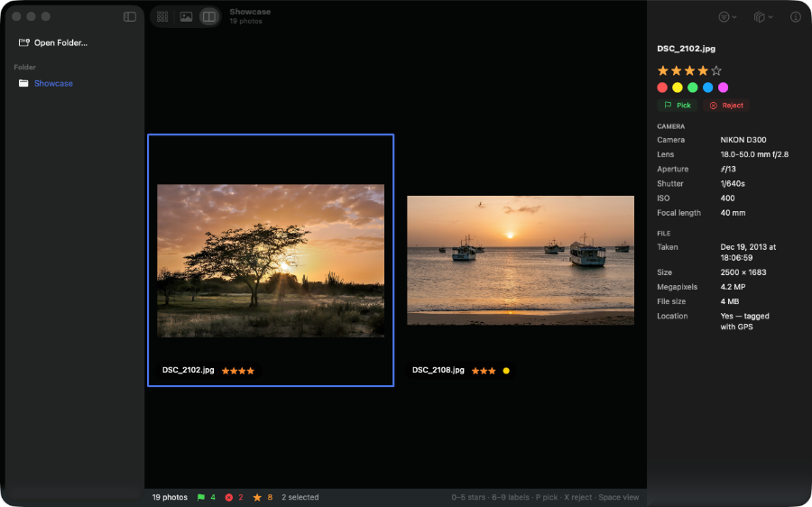Set rating to two stars
Screen dimensions: 812x507
(x=677, y=70)
